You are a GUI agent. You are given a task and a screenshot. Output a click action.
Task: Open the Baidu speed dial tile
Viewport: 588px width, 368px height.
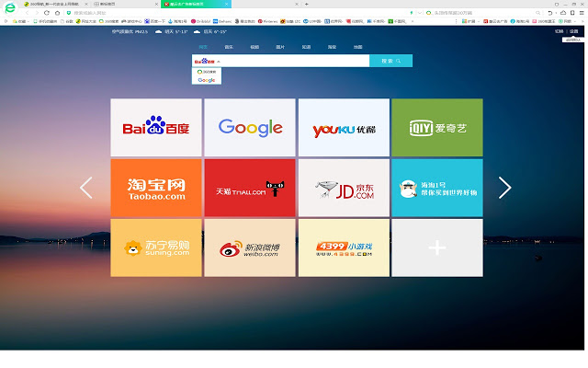155,127
